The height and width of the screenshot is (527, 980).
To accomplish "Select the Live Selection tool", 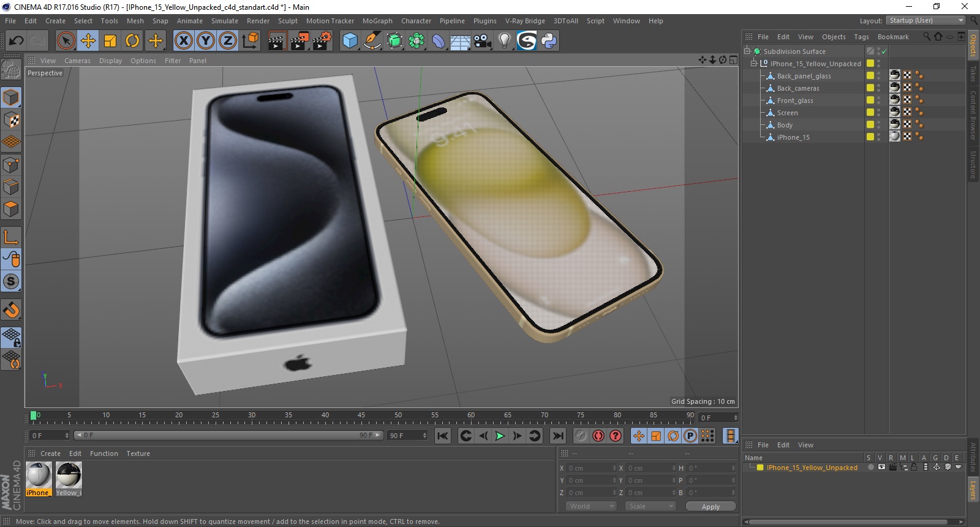I will coord(66,41).
